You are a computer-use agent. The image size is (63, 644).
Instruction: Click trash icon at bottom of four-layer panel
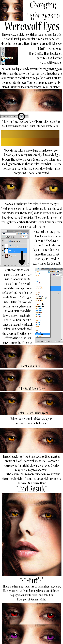25,266
